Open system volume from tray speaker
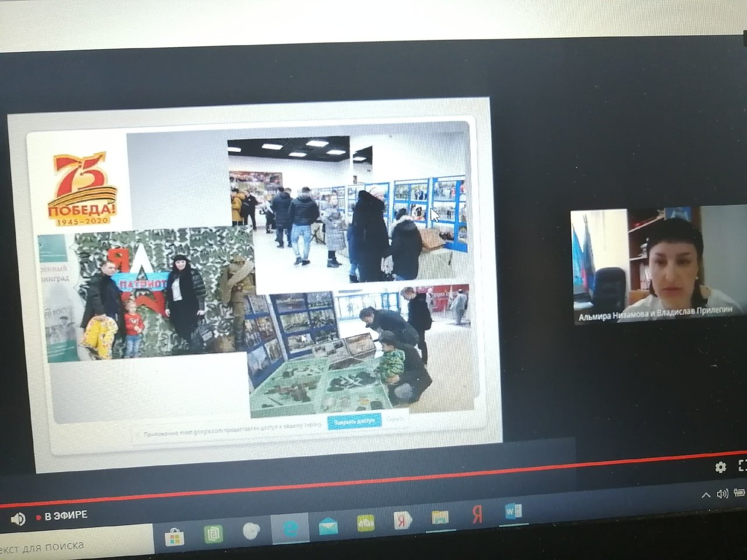Viewport: 747px width, 560px height. (722, 494)
